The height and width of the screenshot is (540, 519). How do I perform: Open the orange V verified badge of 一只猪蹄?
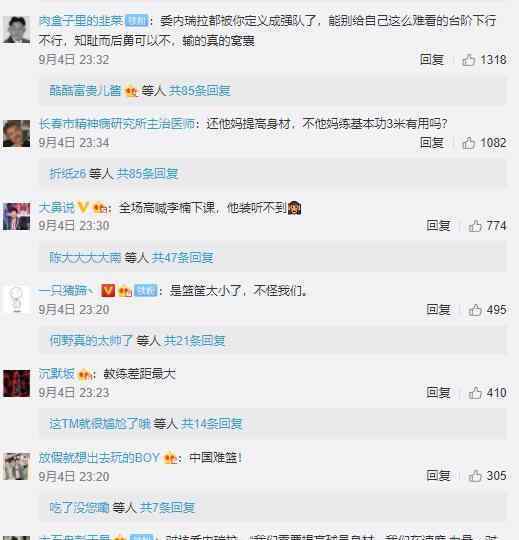pyautogui.click(x=108, y=291)
